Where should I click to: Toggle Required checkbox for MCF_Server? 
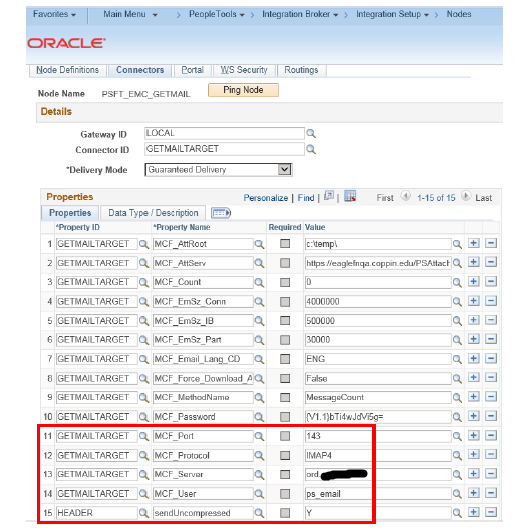285,474
